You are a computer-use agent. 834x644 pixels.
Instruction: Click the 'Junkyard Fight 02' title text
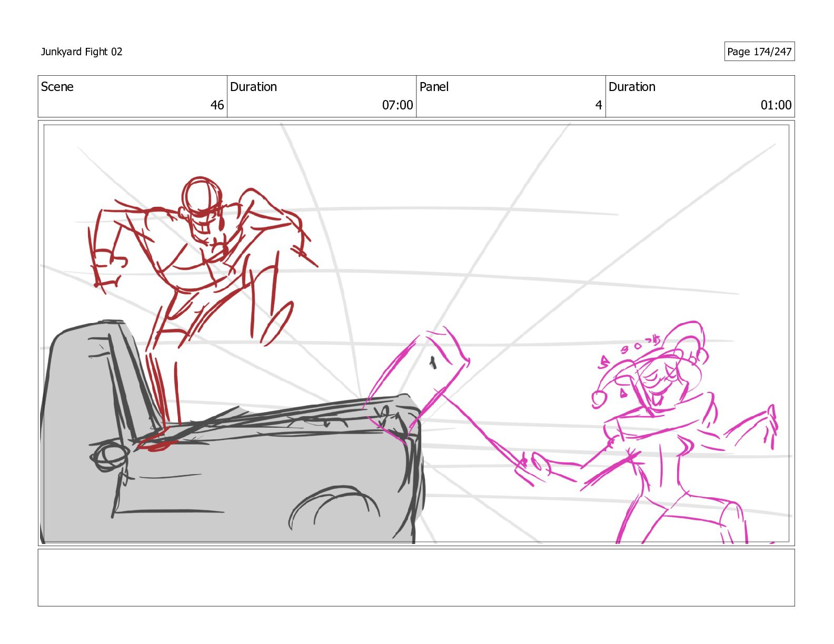click(82, 52)
